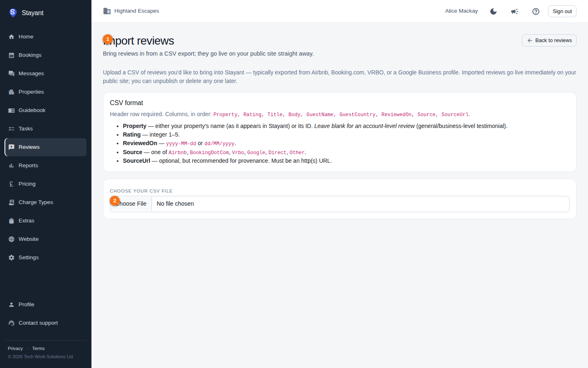588x368 pixels.
Task: Click the 'CSV format' heading
Action: coord(126,103)
